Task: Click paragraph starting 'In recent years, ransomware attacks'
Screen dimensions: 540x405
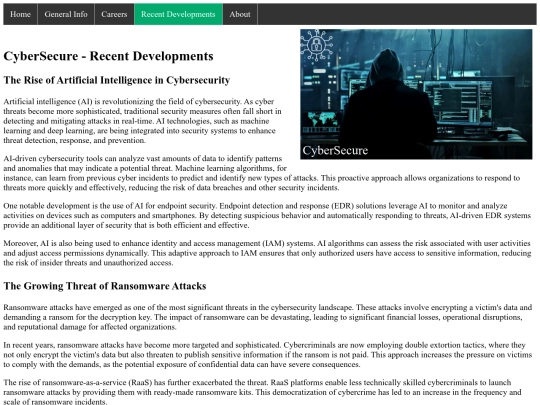Action: coord(267,354)
